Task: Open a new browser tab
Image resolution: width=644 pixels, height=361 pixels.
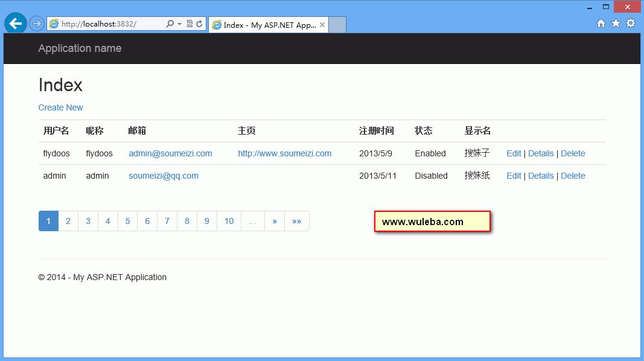Action: point(337,25)
